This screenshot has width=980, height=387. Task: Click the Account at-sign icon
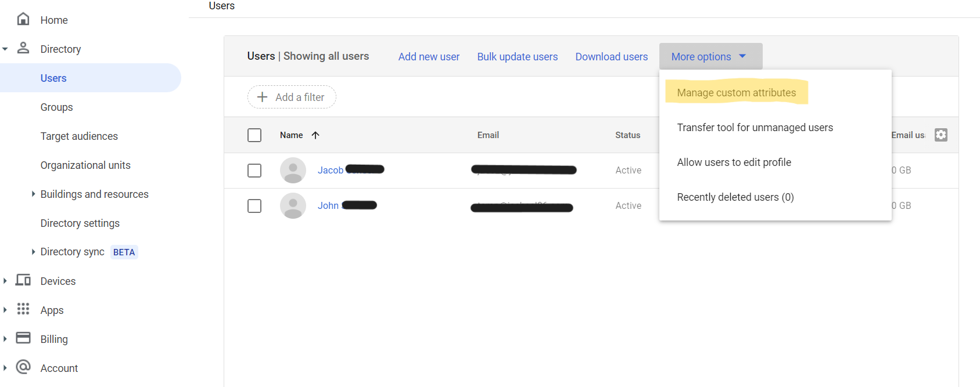point(23,367)
